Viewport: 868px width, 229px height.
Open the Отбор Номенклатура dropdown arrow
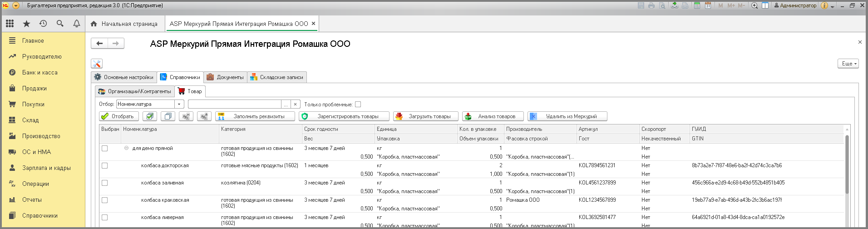coord(179,104)
